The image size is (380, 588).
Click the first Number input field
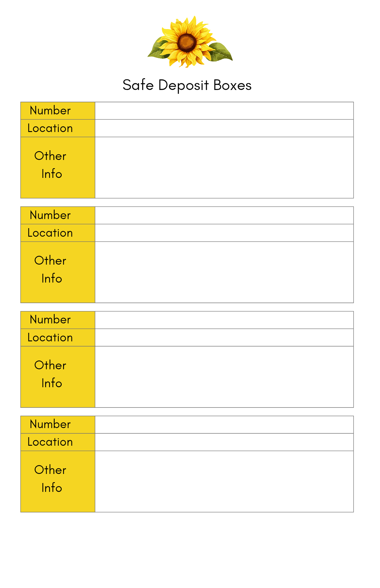point(224,111)
